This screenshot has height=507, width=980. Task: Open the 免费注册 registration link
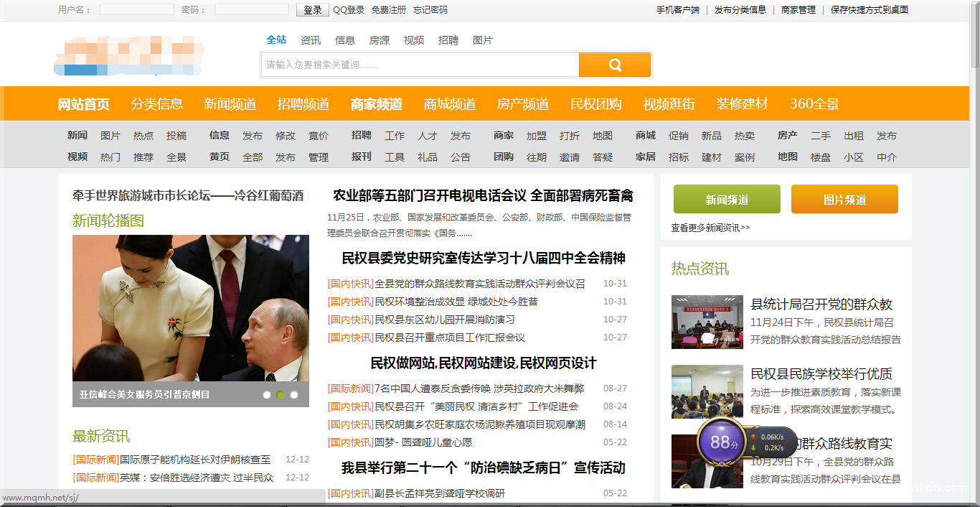click(389, 10)
